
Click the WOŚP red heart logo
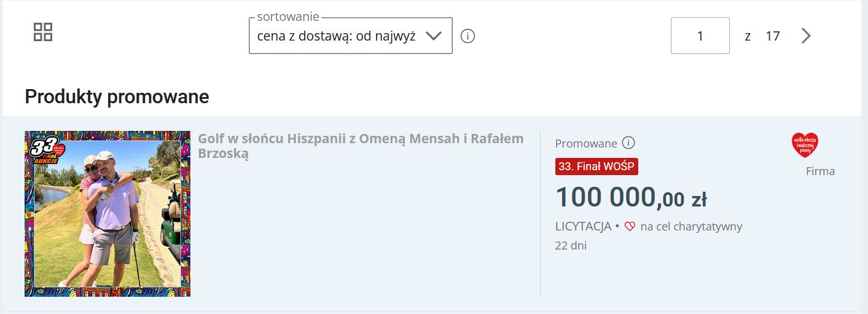click(805, 146)
